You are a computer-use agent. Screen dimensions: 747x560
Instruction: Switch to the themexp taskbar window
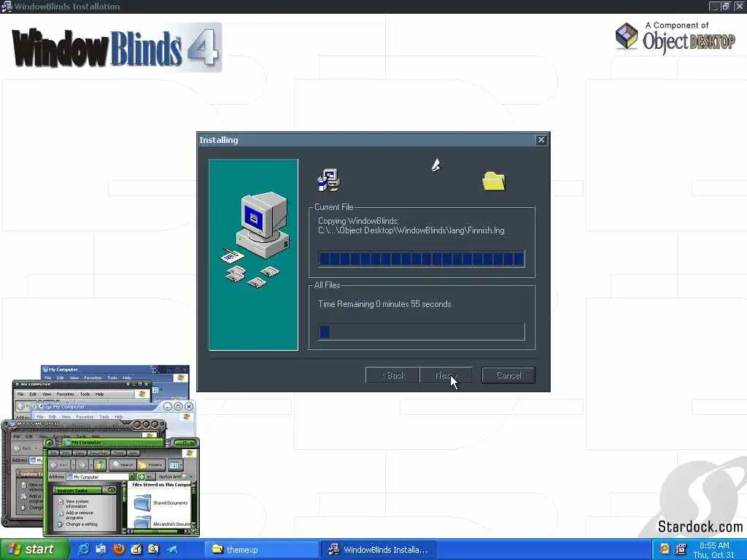(x=261, y=550)
